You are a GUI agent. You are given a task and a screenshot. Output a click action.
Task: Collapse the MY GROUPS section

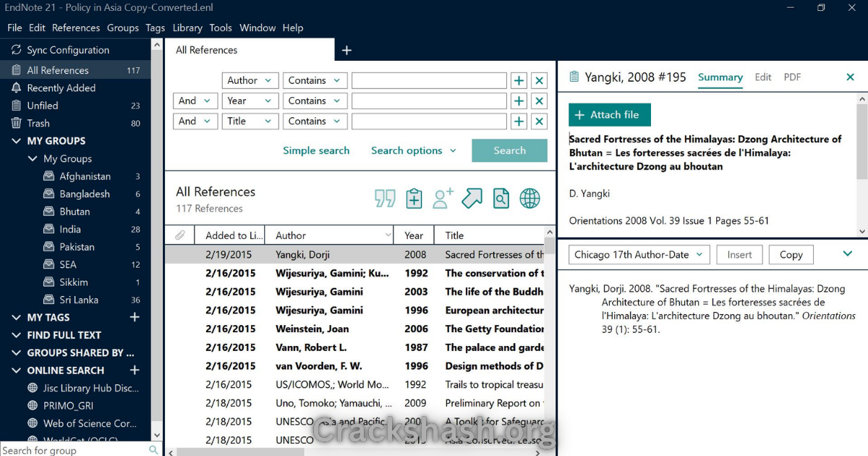coord(16,141)
